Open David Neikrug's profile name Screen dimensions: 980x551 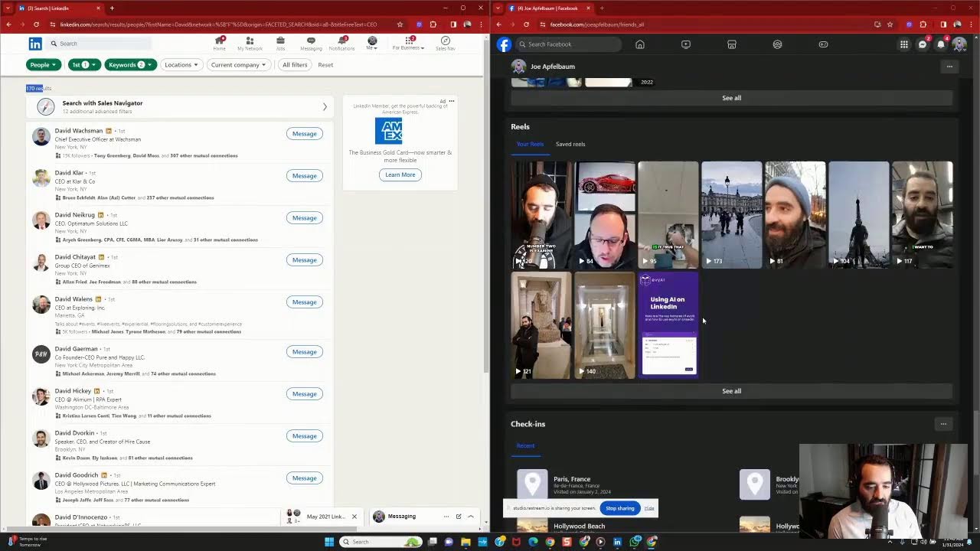point(75,215)
